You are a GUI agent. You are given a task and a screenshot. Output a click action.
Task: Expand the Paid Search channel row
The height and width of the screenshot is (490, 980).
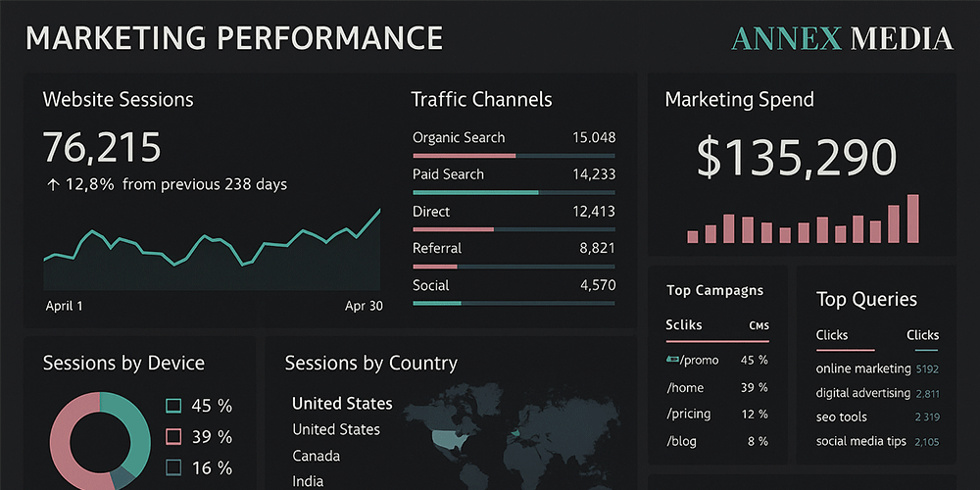(514, 174)
